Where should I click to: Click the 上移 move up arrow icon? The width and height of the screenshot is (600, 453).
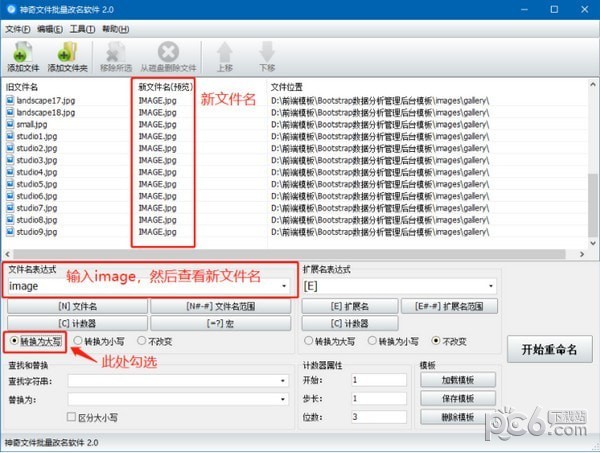(225, 52)
